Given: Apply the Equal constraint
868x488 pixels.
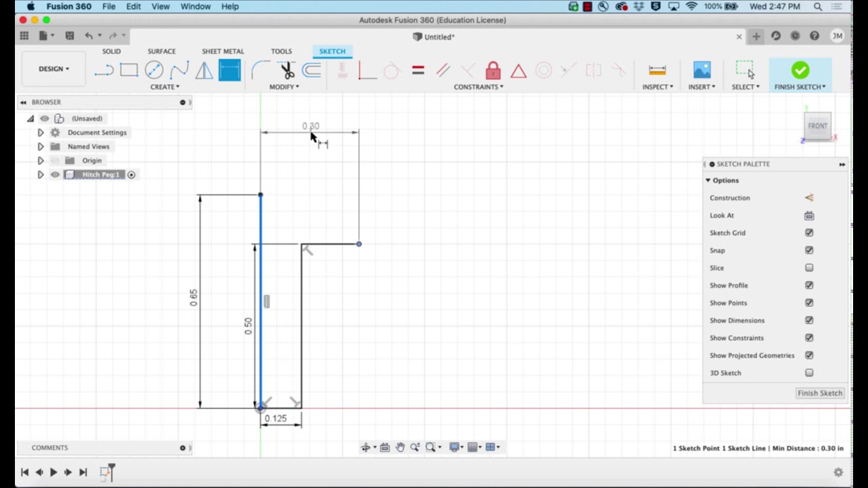Looking at the screenshot, I should tap(418, 70).
